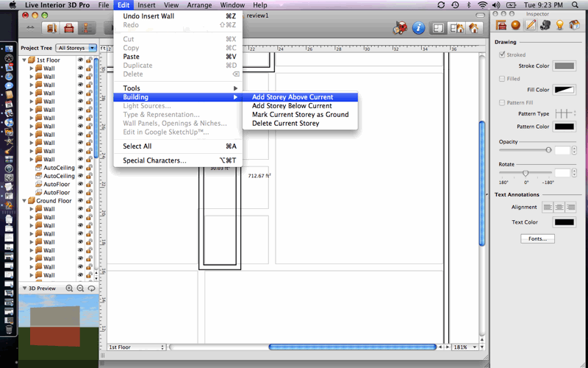Choose Select All in Edit menu
Image resolution: width=588 pixels, height=368 pixels.
pyautogui.click(x=178, y=146)
